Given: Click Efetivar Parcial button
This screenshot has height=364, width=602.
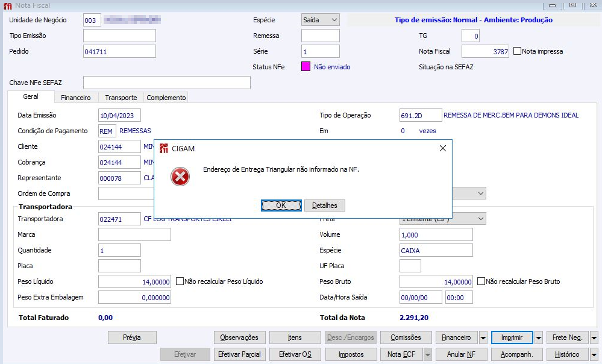Looking at the screenshot, I should point(239,354).
